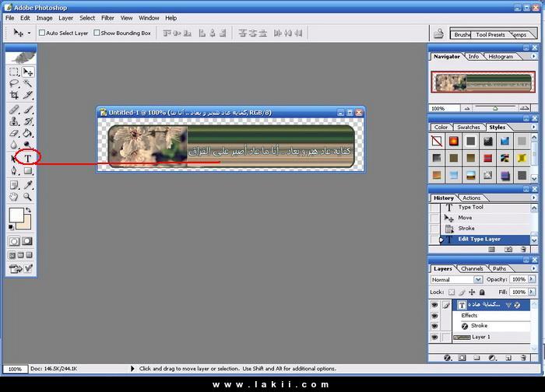The width and height of the screenshot is (545, 392).
Task: Select the Crop tool
Action: click(x=14, y=95)
